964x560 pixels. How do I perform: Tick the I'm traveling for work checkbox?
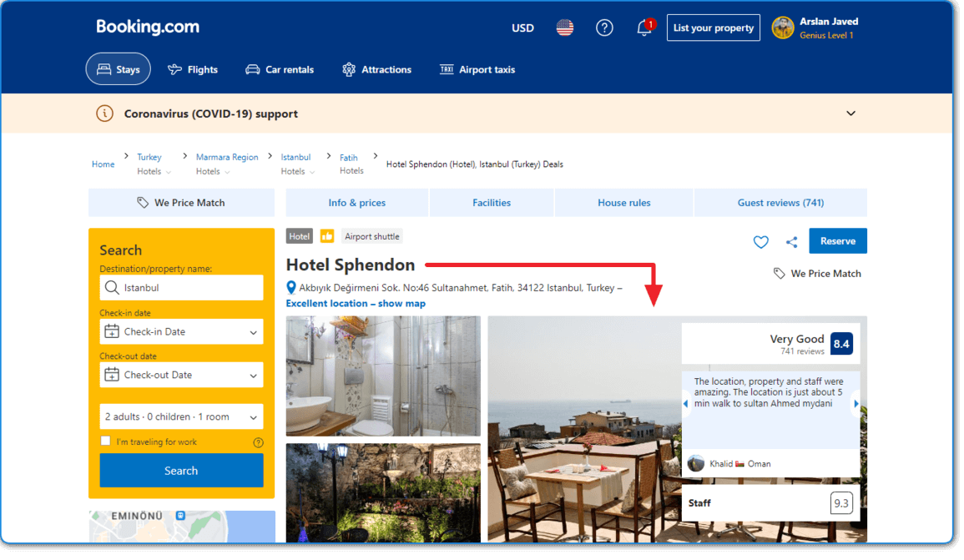[106, 441]
